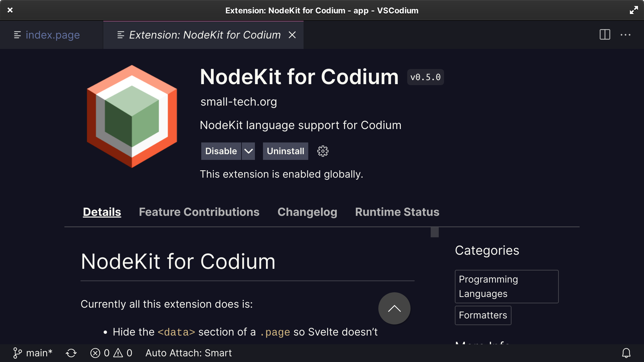Open extension settings gear icon

pyautogui.click(x=323, y=151)
